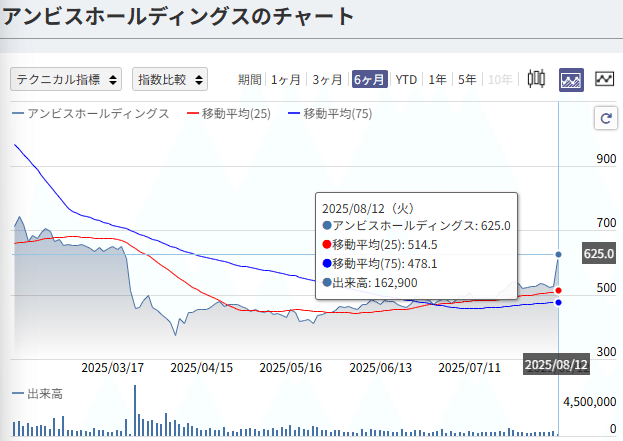Image resolution: width=623 pixels, height=441 pixels.
Task: Switch to candlestick chart type icon
Action: [536, 79]
